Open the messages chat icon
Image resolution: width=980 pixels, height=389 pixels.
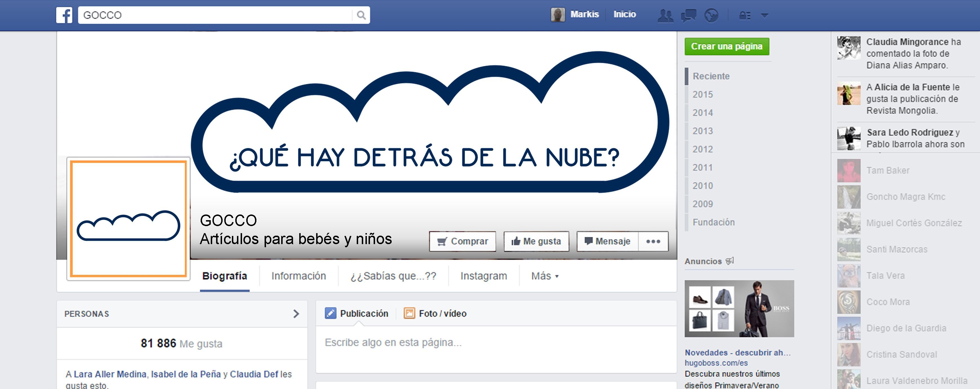(688, 16)
